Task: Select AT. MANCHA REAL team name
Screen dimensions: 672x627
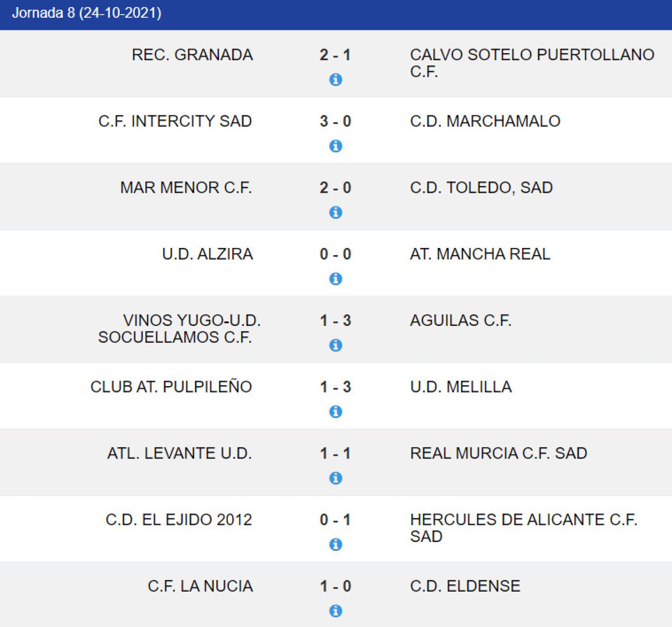Action: [x=480, y=254]
